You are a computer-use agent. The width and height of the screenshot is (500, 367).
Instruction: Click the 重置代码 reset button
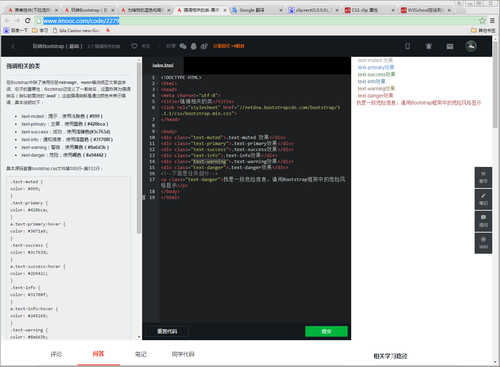(x=167, y=331)
